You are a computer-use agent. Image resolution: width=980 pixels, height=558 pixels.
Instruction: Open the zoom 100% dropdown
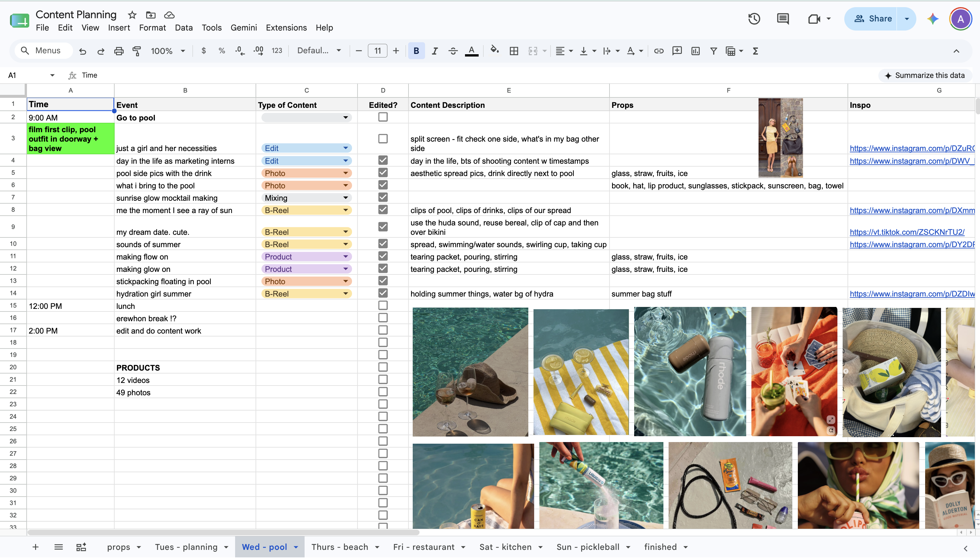(168, 51)
